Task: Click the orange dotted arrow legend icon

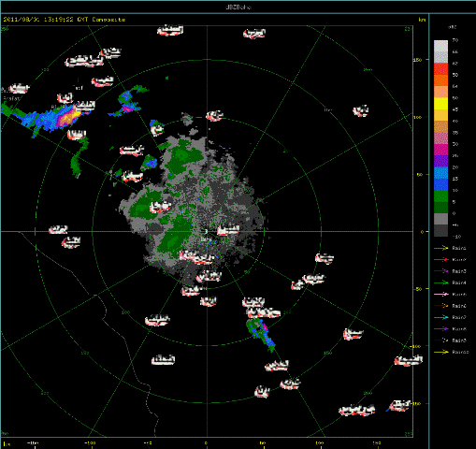Action: click(x=440, y=306)
